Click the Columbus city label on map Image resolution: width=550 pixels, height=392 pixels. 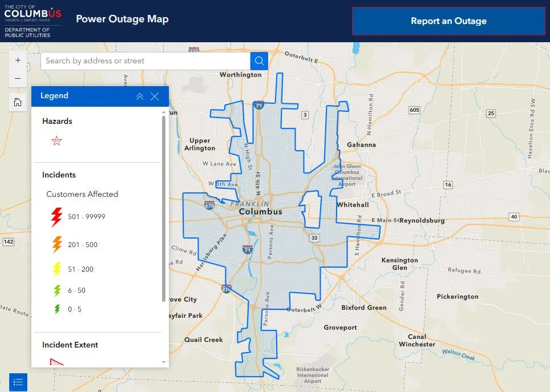click(261, 212)
